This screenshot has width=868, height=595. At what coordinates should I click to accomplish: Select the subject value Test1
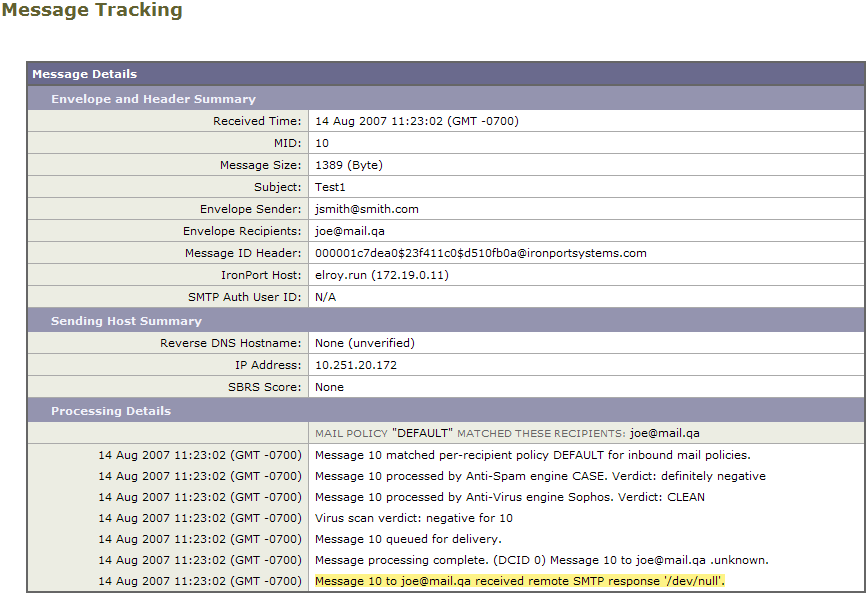pos(330,187)
